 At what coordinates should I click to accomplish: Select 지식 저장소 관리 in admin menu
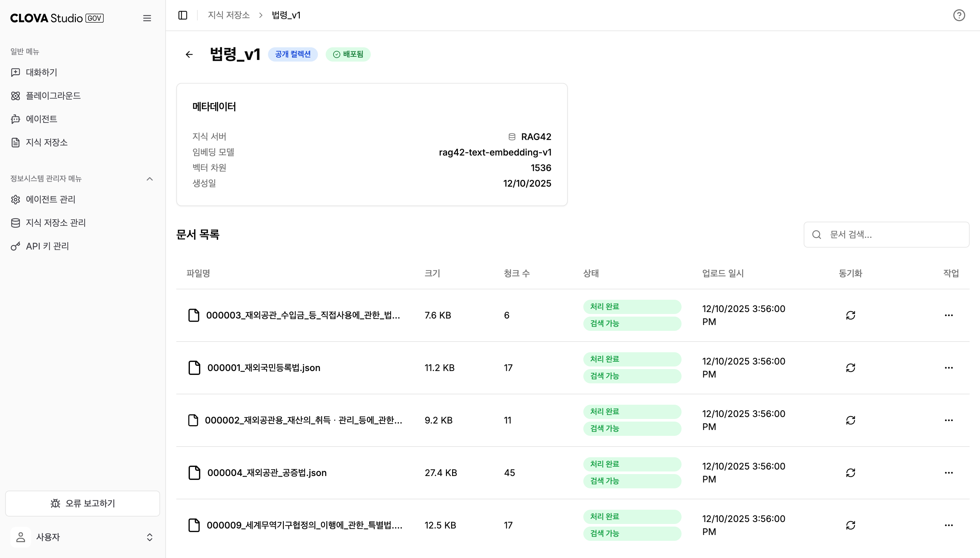(55, 223)
